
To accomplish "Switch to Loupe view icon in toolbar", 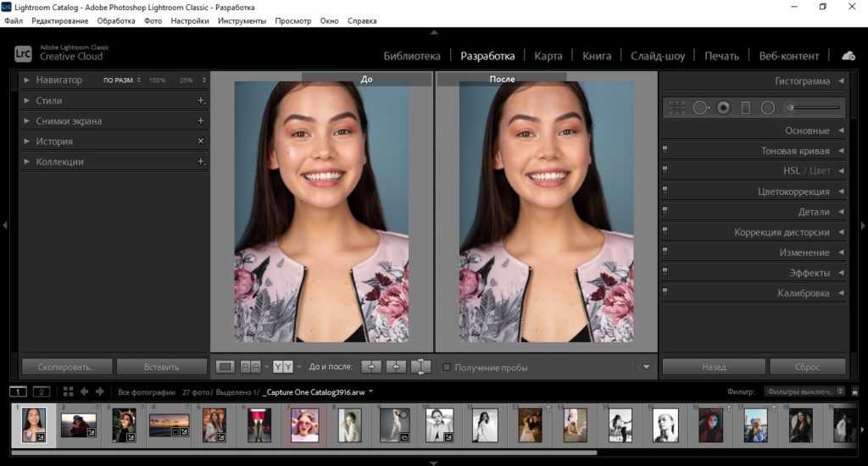I will (x=225, y=367).
